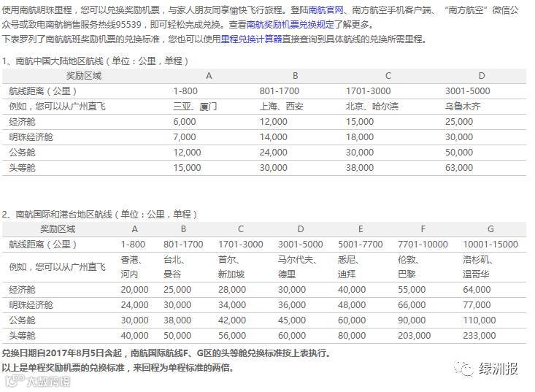535x392 pixels.
Task: Select the 香港、 destination text
Action: (131, 260)
